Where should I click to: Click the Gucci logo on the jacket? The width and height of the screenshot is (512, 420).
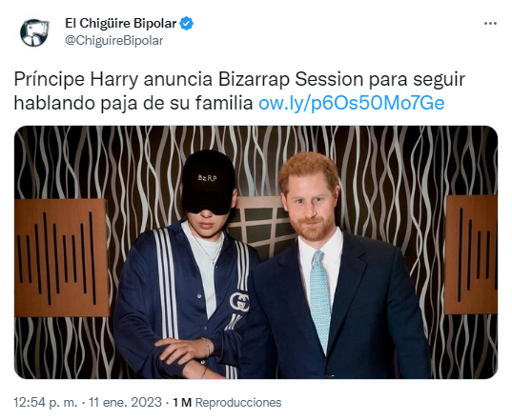(239, 302)
